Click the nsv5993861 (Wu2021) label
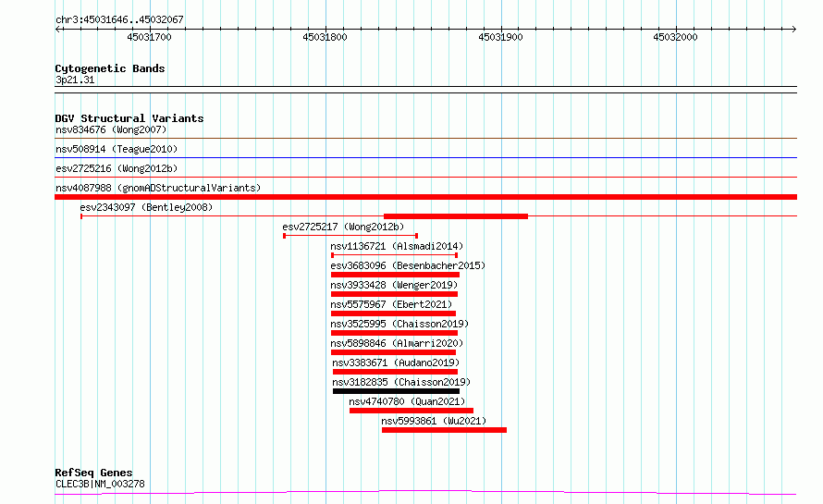 pyautogui.click(x=433, y=421)
